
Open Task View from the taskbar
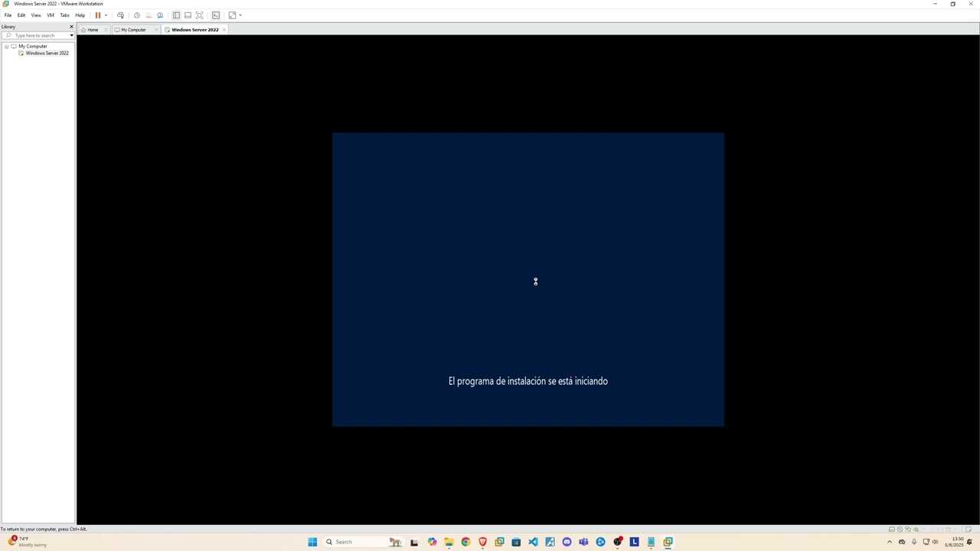tap(414, 542)
